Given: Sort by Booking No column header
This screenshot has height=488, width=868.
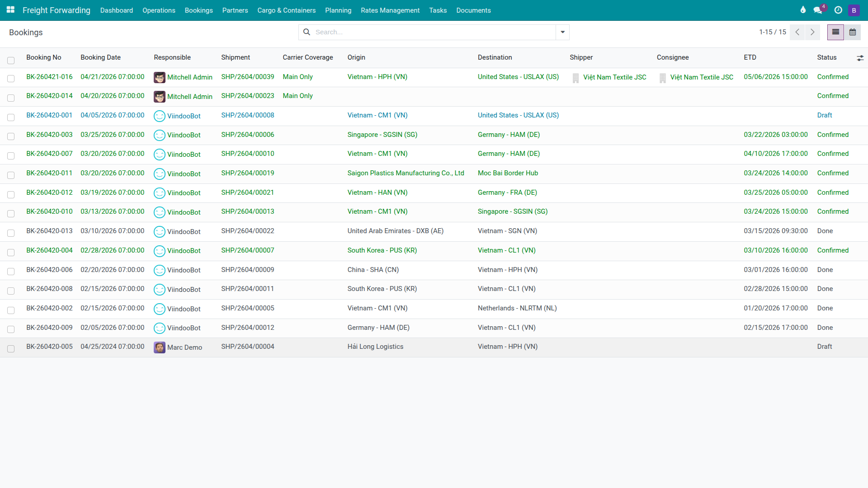Looking at the screenshot, I should pos(44,57).
